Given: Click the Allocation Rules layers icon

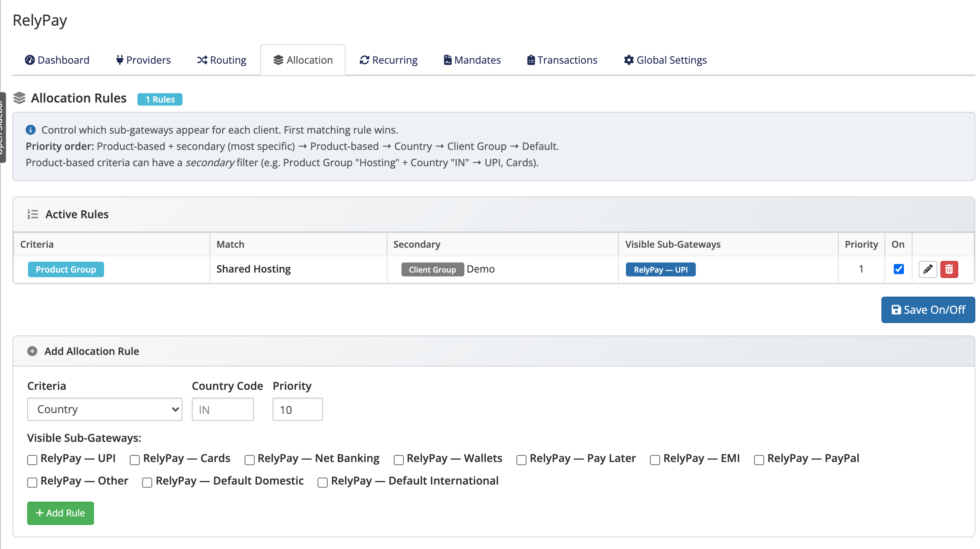Looking at the screenshot, I should [x=19, y=98].
